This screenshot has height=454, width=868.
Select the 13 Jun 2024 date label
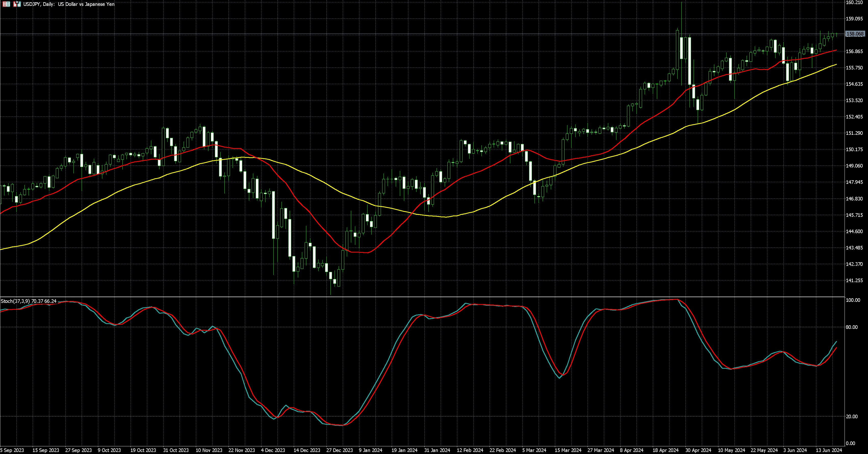point(828,450)
